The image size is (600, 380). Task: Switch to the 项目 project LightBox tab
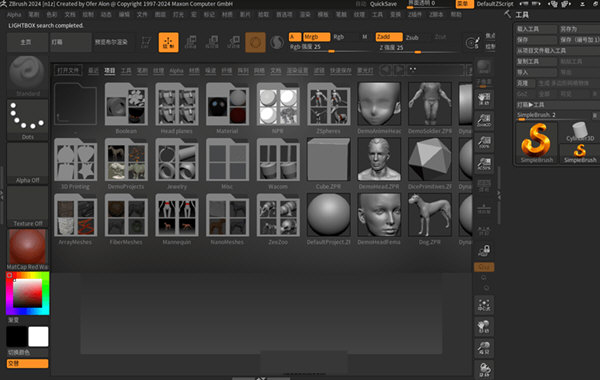(x=109, y=70)
